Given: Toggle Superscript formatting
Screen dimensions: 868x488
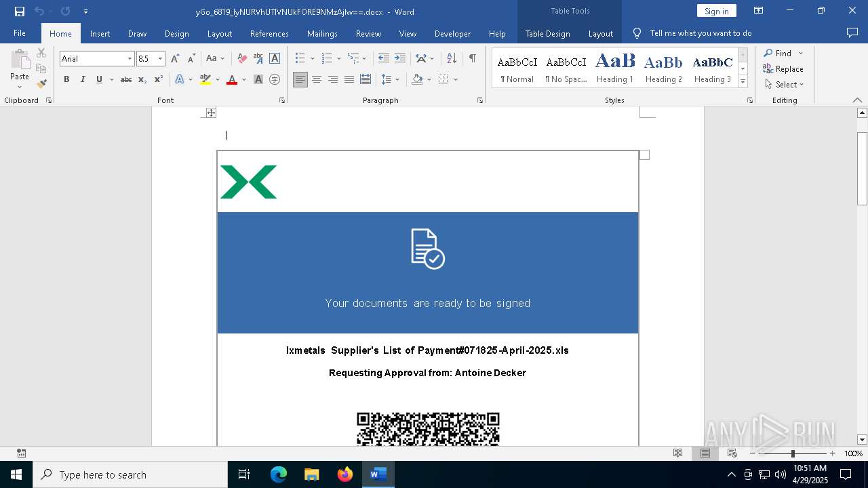Looking at the screenshot, I should point(159,79).
